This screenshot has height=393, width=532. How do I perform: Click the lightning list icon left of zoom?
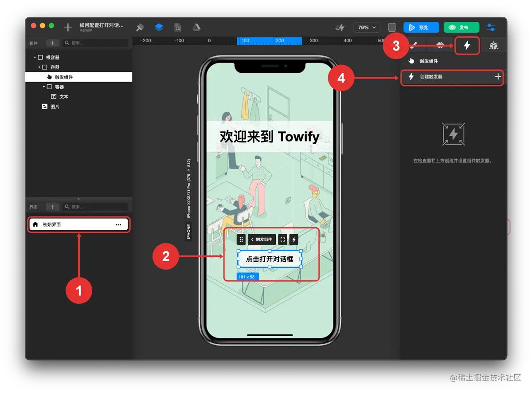[340, 28]
